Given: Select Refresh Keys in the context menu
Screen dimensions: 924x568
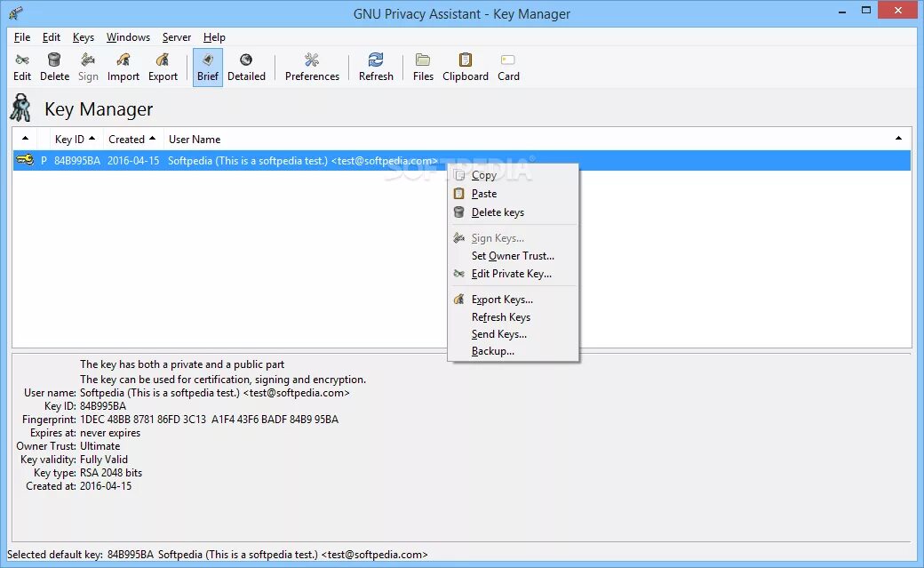Looking at the screenshot, I should (x=513, y=317).
